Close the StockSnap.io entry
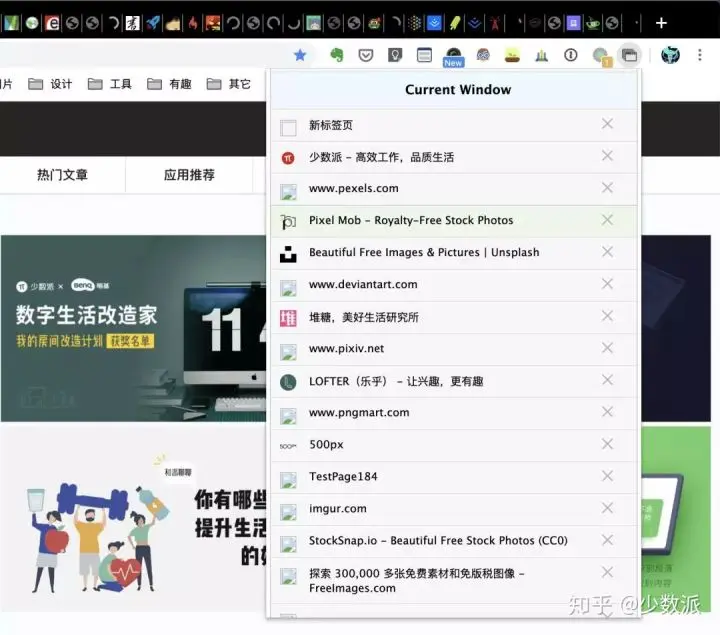Image resolution: width=720 pixels, height=635 pixels. coord(607,540)
